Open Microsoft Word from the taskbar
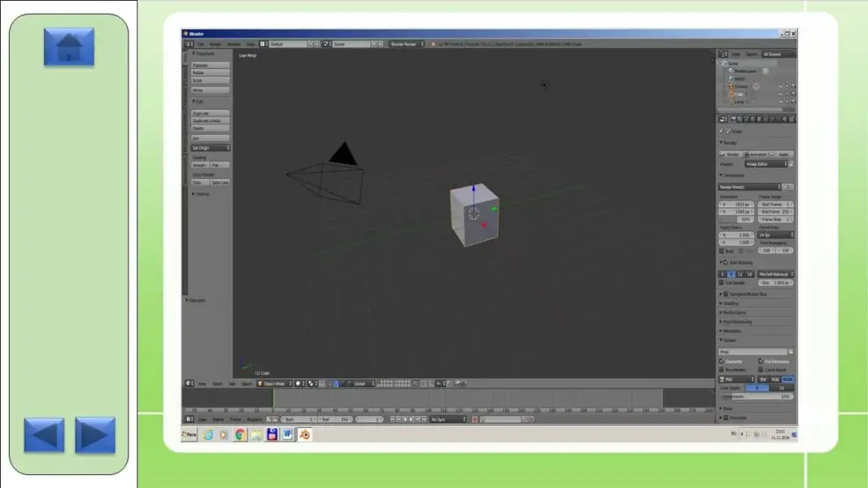 [288, 434]
